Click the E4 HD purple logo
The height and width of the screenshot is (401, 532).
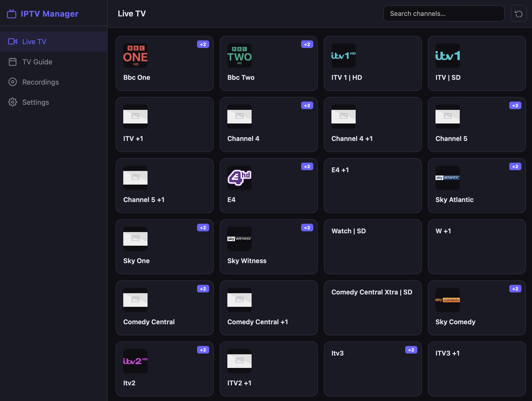click(239, 178)
